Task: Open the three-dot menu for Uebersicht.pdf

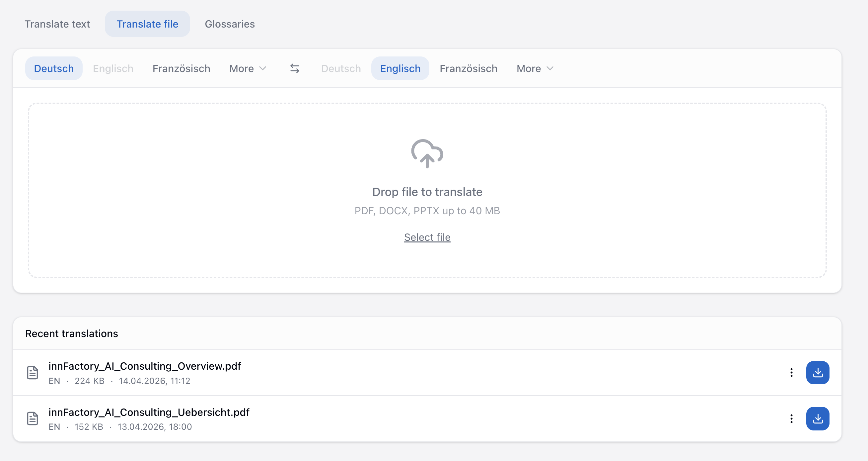Action: 791,418
